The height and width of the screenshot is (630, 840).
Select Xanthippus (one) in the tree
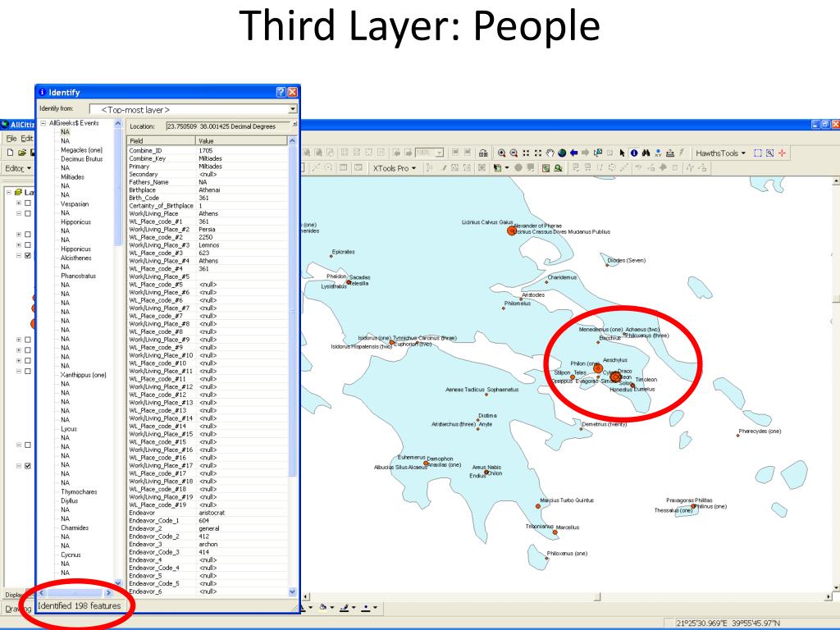point(84,375)
